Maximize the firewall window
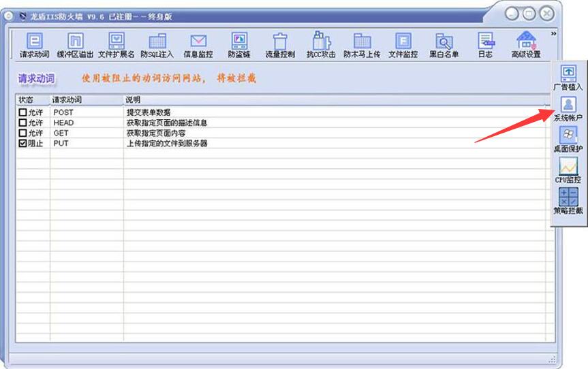 pos(529,14)
